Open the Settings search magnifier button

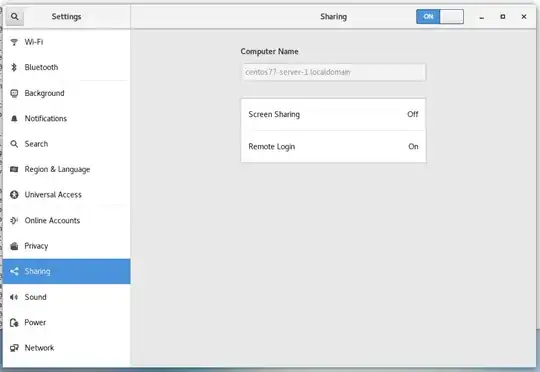point(14,17)
